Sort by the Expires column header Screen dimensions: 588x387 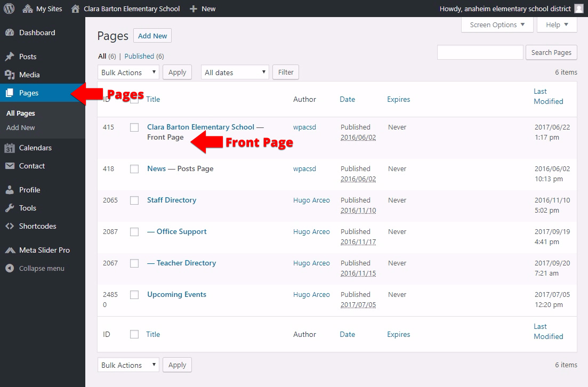(x=399, y=99)
